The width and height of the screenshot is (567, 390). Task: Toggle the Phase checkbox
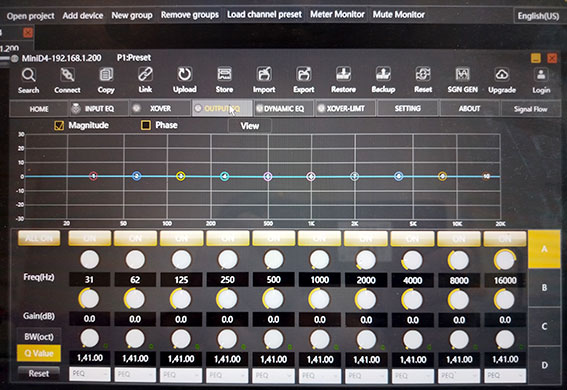coord(146,125)
